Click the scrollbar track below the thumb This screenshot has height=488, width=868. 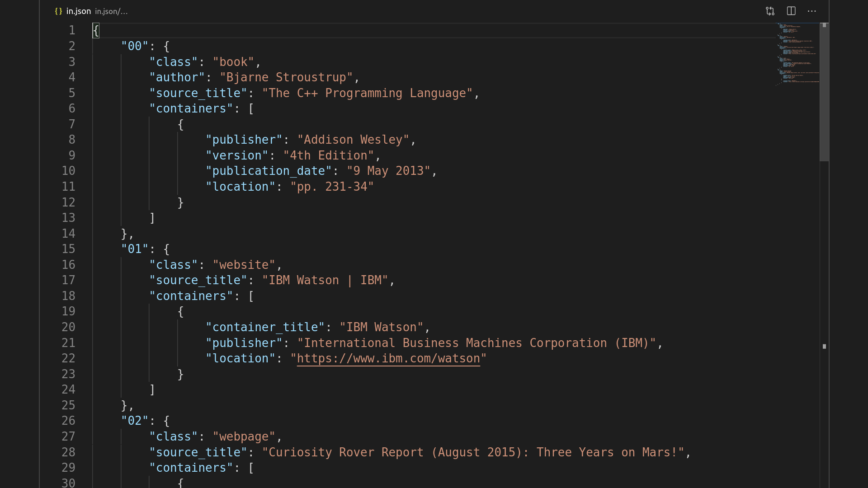tap(824, 271)
